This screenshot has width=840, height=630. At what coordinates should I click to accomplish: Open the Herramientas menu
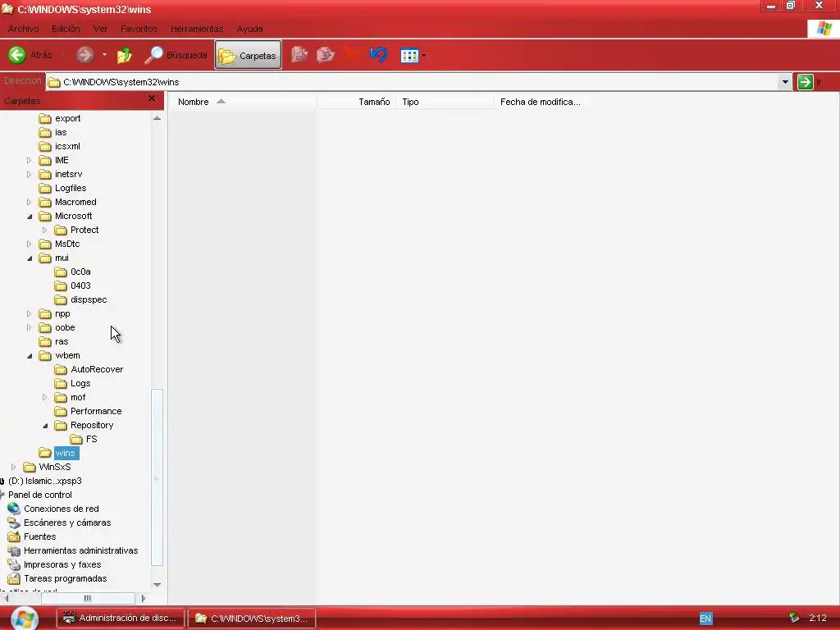click(x=197, y=29)
